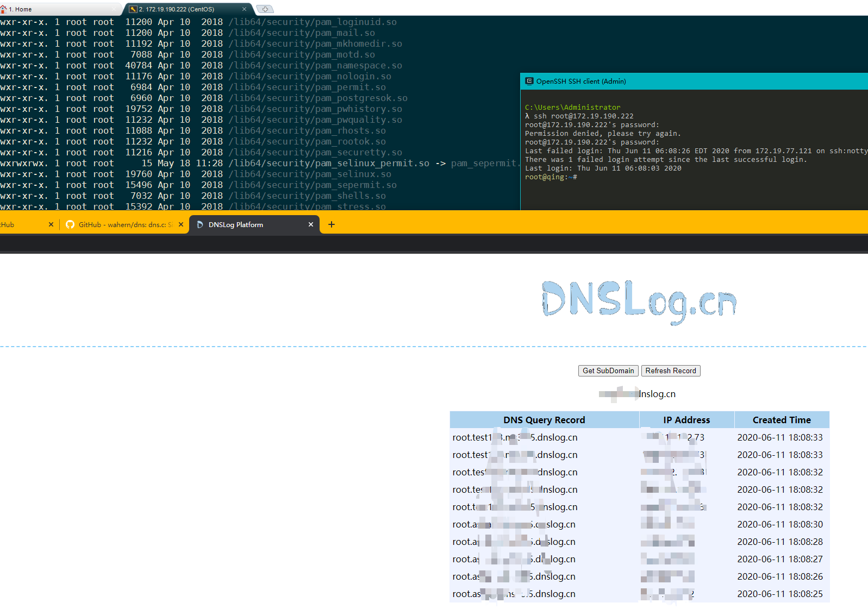Open a new browser tab with plus
Image resolution: width=868 pixels, height=609 pixels.
point(332,224)
